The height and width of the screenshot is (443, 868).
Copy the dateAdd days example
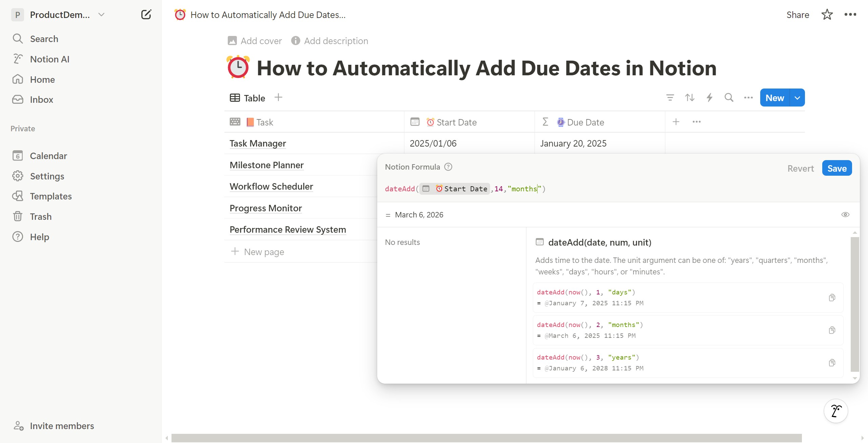point(832,297)
